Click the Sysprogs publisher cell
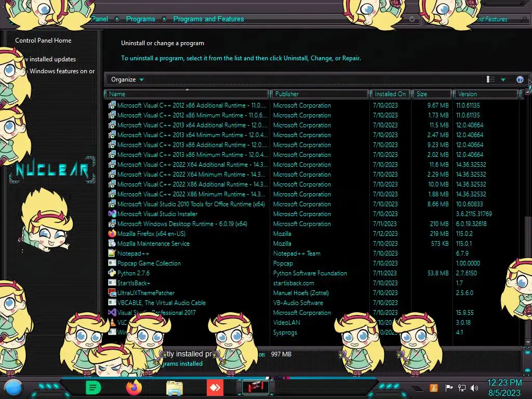 tap(285, 332)
